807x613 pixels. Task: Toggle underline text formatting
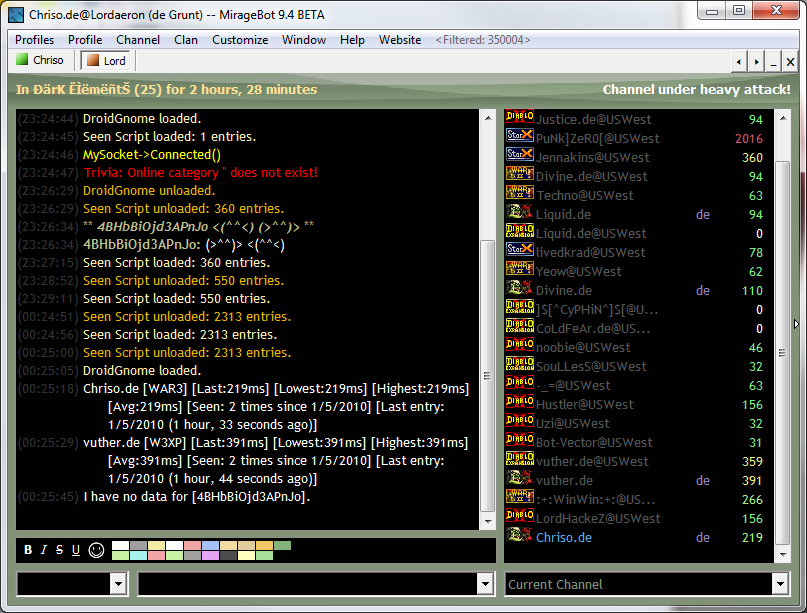tap(76, 550)
